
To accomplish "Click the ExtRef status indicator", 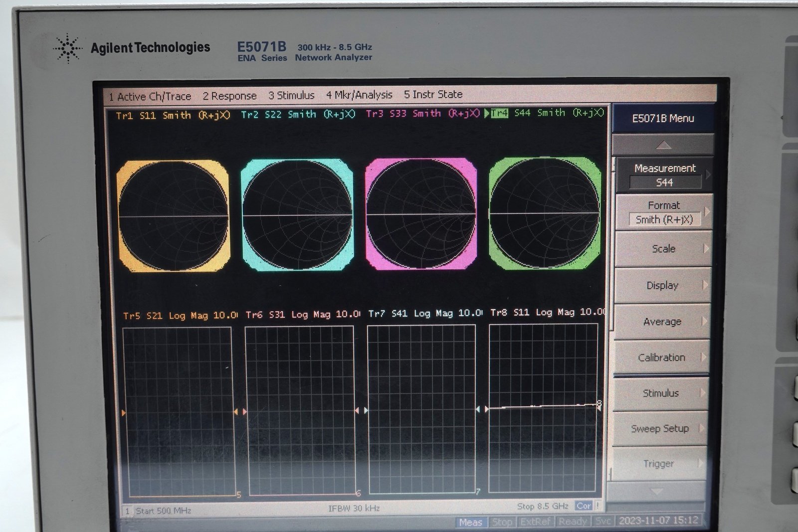I will click(x=535, y=522).
